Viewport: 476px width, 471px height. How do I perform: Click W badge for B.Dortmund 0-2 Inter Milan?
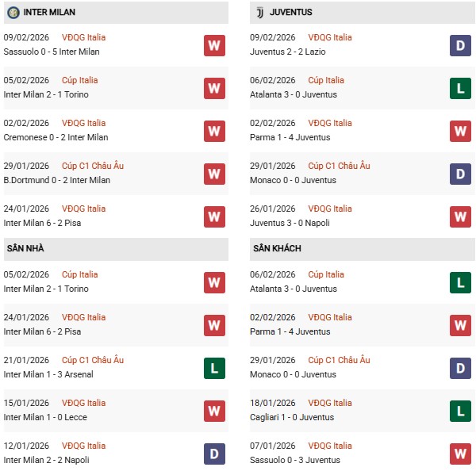214,174
